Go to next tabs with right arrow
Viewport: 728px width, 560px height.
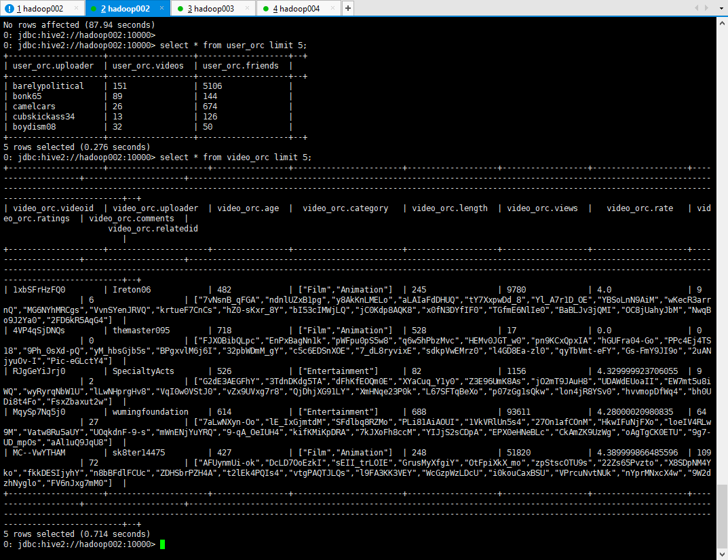(x=707, y=8)
